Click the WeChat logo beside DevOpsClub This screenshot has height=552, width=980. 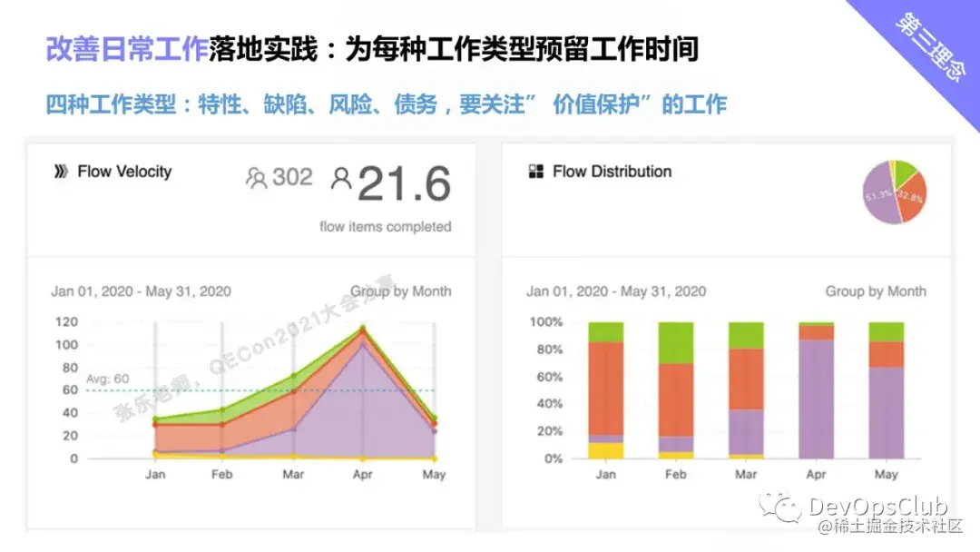(x=779, y=507)
